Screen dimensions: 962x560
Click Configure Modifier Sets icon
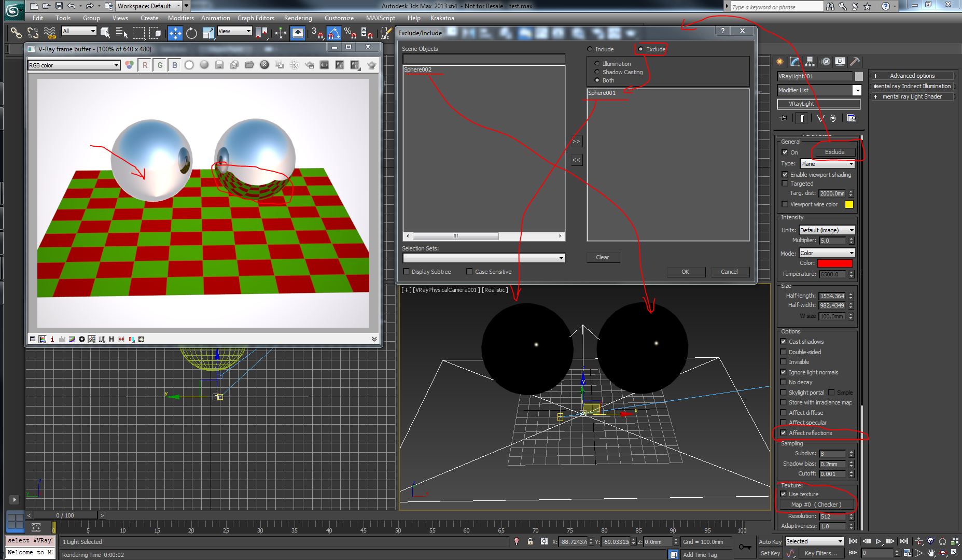pyautogui.click(x=851, y=118)
